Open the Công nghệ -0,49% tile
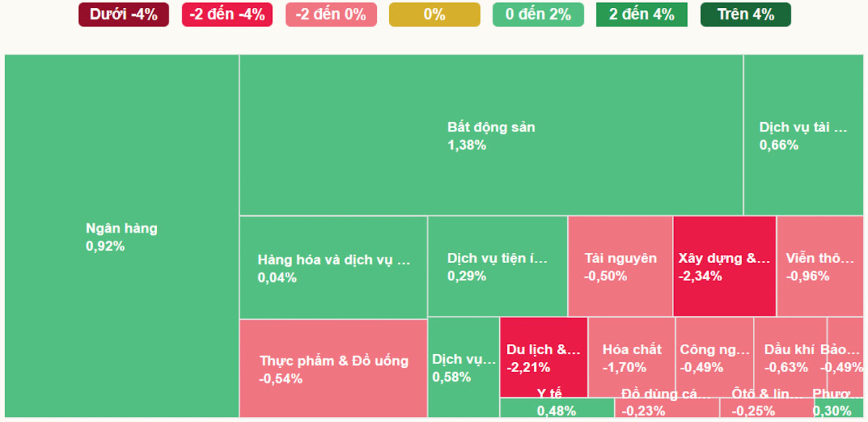 (x=714, y=358)
